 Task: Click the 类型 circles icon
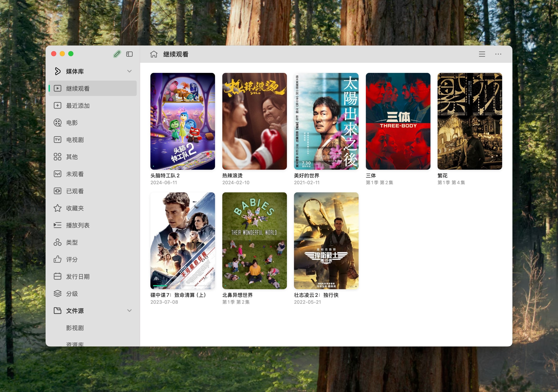58,242
